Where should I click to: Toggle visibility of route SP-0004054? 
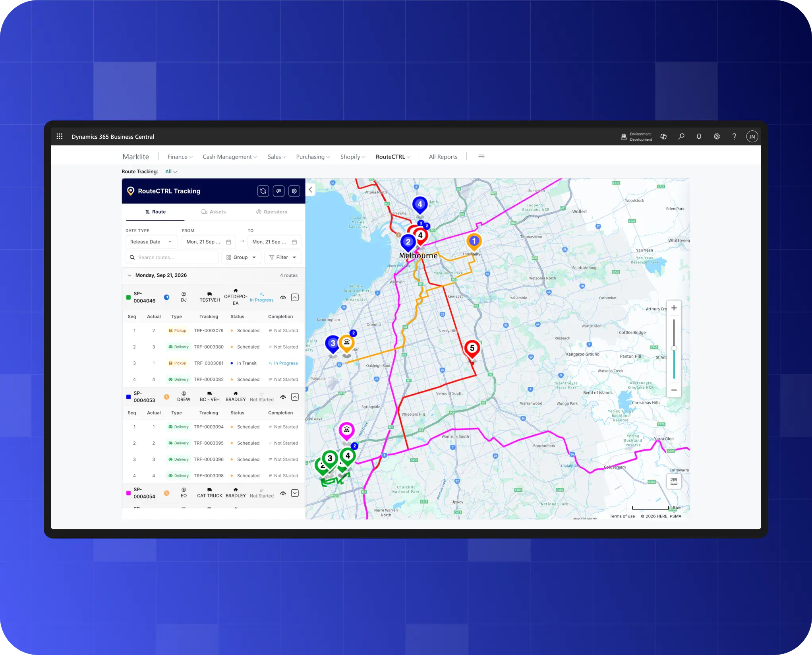click(x=283, y=493)
